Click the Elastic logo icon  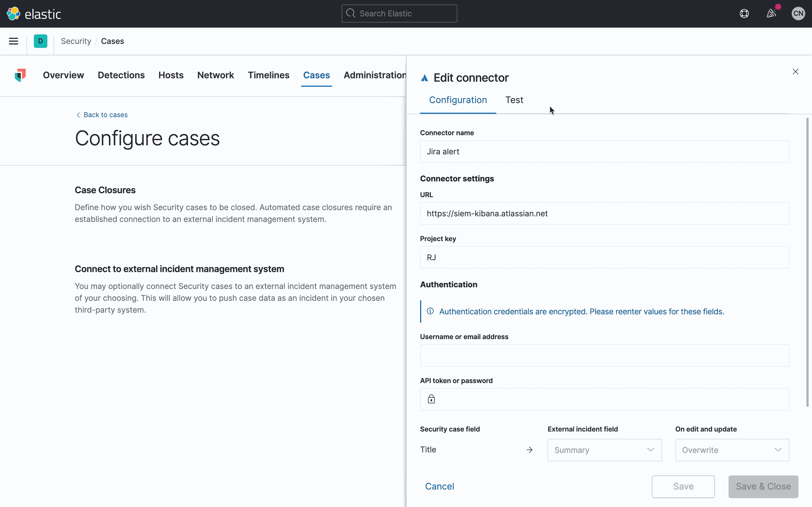[x=14, y=14]
